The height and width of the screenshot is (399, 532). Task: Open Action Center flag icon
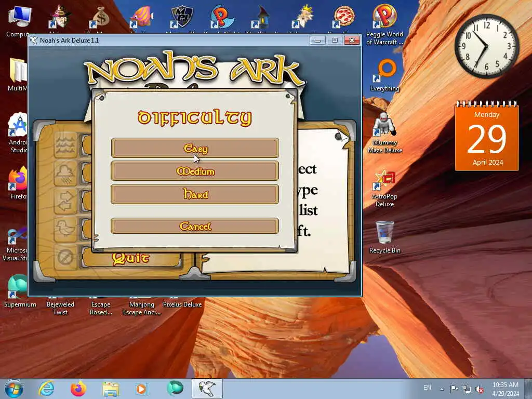[x=454, y=389]
